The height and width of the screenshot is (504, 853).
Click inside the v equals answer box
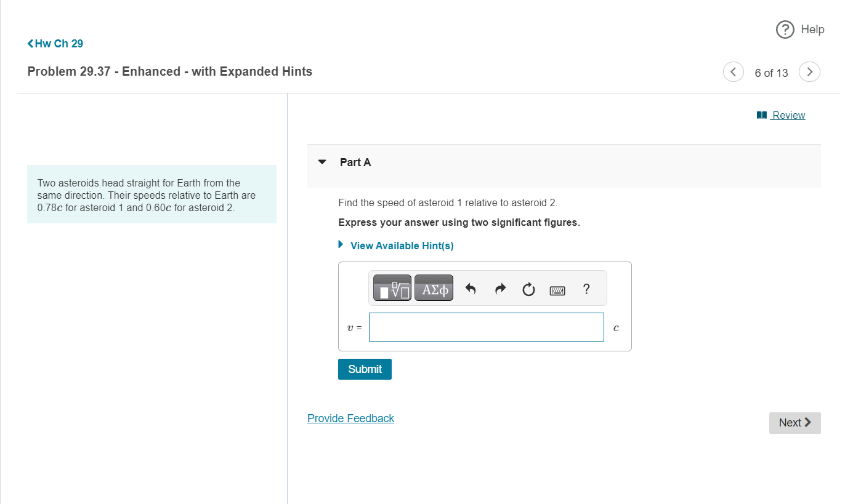tap(486, 327)
